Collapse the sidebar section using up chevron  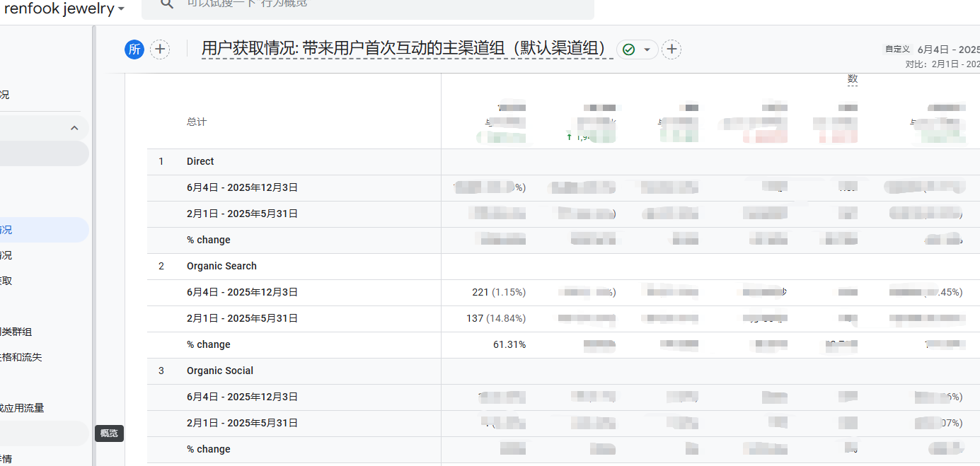pyautogui.click(x=74, y=128)
